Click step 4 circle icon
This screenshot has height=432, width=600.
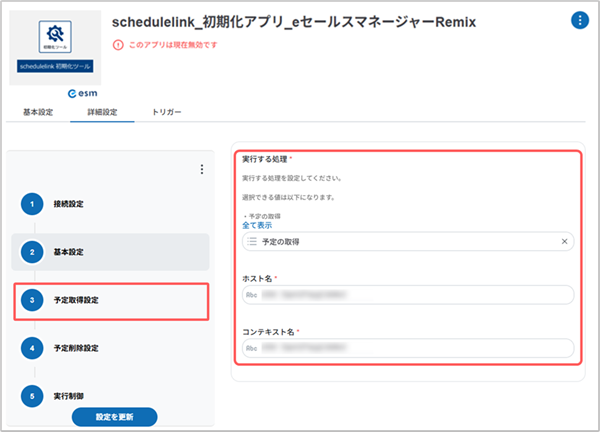click(32, 348)
